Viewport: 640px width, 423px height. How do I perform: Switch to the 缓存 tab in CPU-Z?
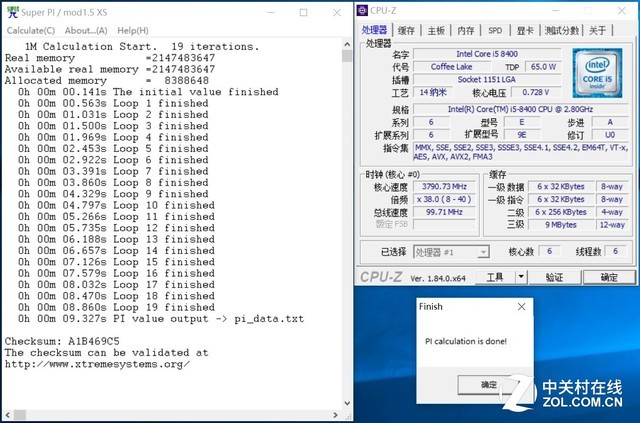click(x=406, y=30)
